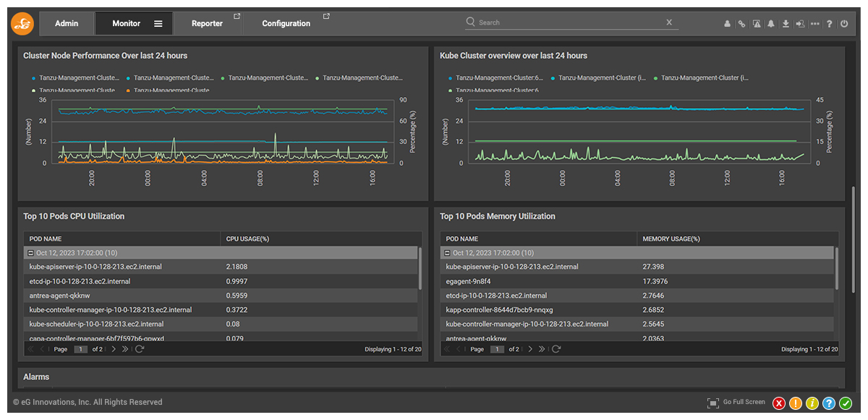Viewport: 868px width, 420px height.
Task: Click the CPU Utilization table vertical scrollbar
Action: [420, 269]
